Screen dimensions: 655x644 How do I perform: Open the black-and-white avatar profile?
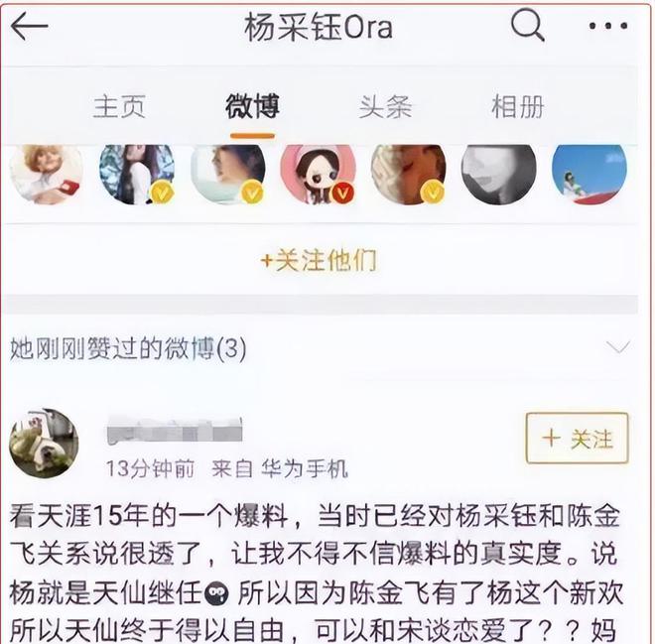tap(499, 174)
